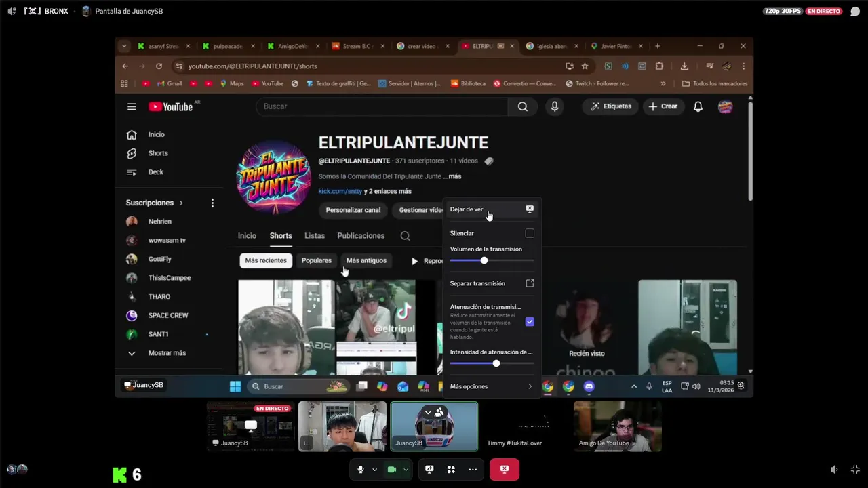Click the YouTube Crear button
Image resolution: width=868 pixels, height=488 pixels.
tap(663, 106)
